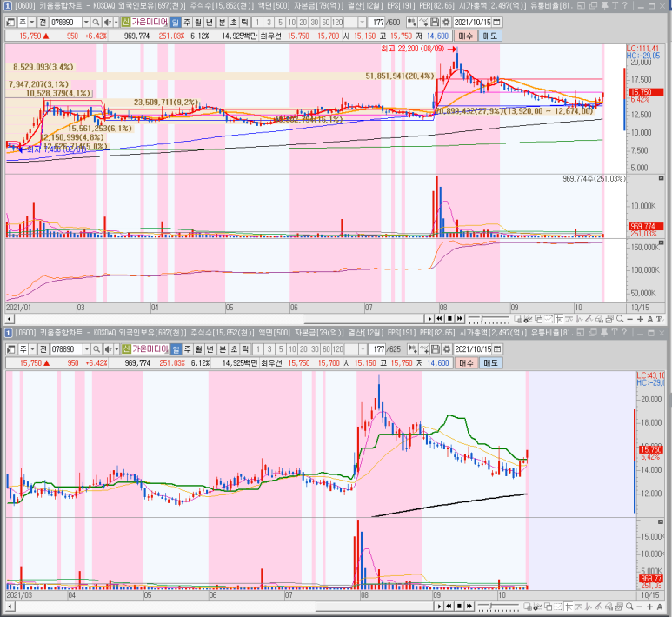
Task: Select the daily (일) period in the bottom chart
Action: (176, 349)
